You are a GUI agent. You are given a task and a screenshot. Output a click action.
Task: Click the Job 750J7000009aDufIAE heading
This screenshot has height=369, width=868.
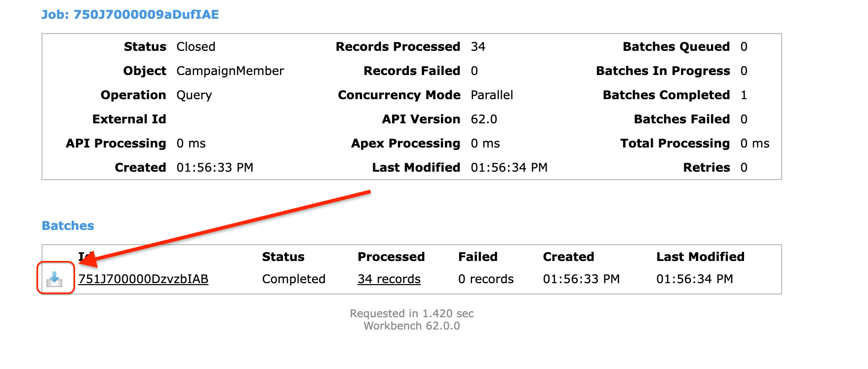pyautogui.click(x=130, y=14)
